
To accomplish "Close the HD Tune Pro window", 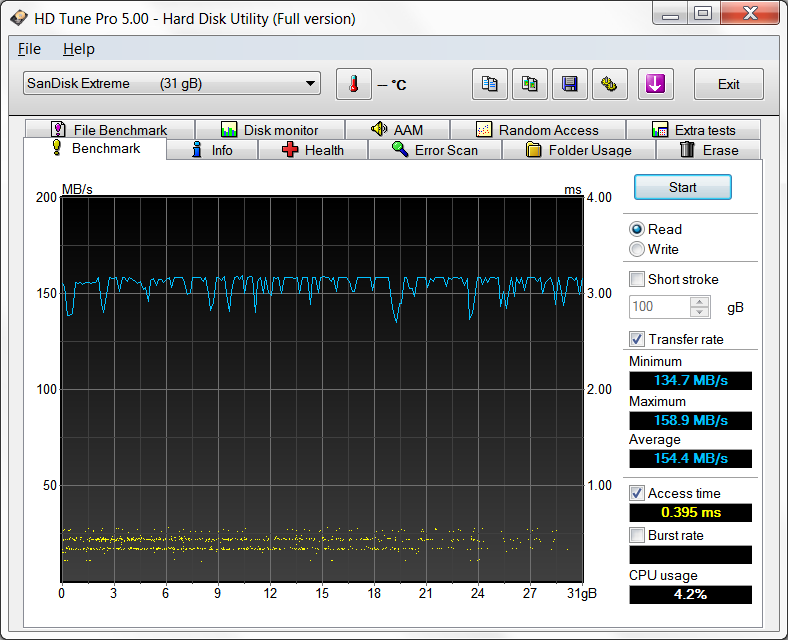I will click(x=750, y=13).
